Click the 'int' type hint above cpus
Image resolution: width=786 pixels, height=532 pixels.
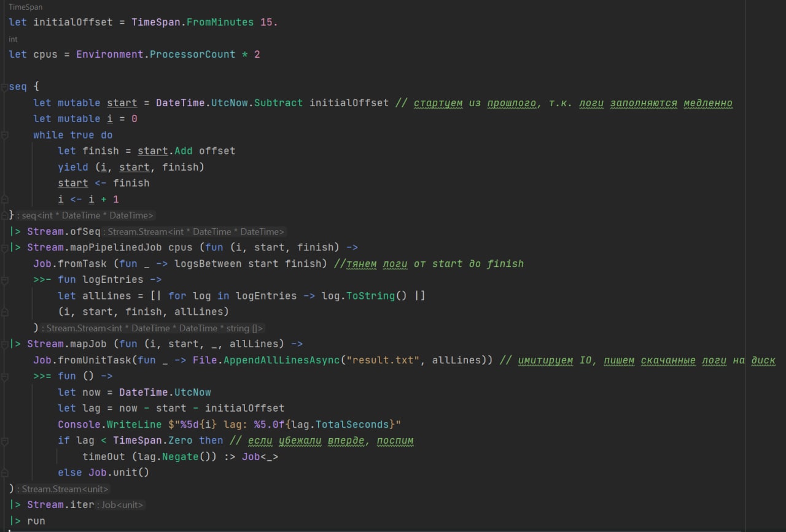pos(13,39)
